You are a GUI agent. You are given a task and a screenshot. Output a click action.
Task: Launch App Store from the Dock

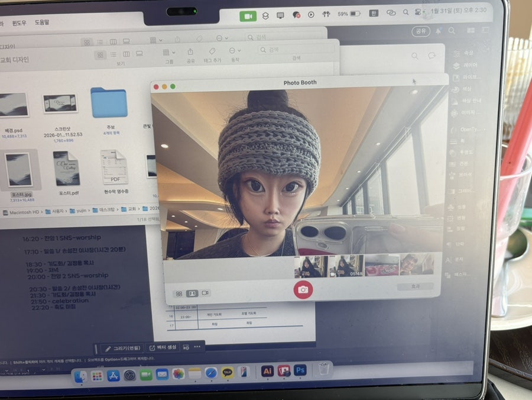[x=113, y=376]
